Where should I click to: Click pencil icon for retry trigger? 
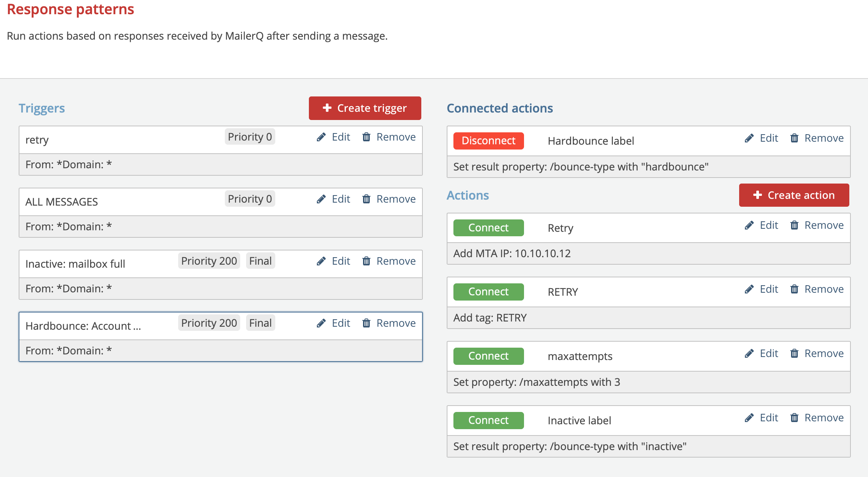(321, 137)
